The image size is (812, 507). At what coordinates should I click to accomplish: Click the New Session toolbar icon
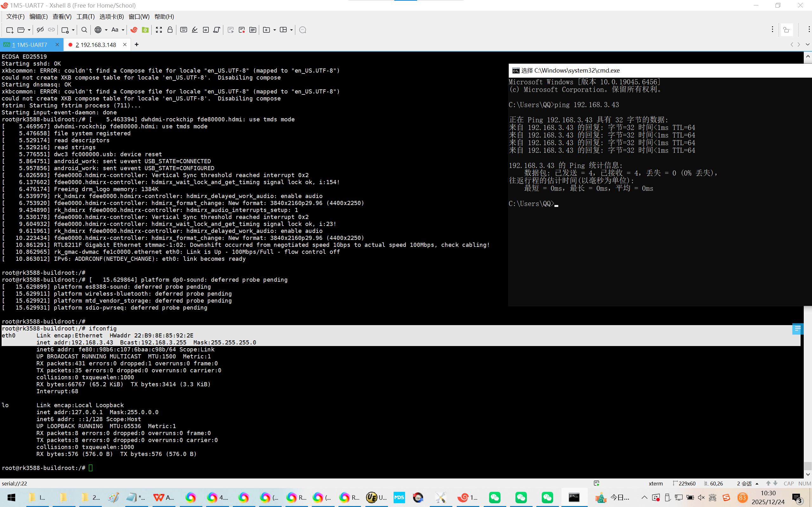click(x=10, y=30)
